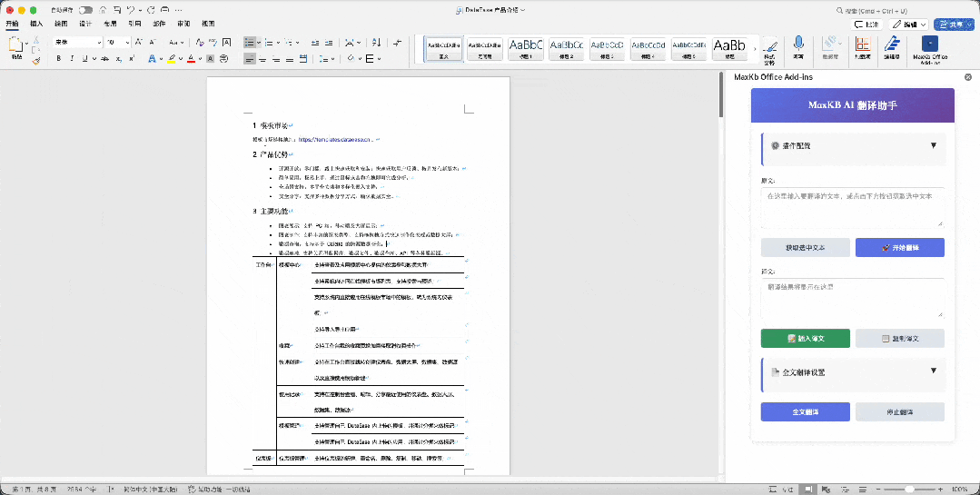Open the References ribbon tab
Screen dimensions: 980x495
click(x=134, y=24)
